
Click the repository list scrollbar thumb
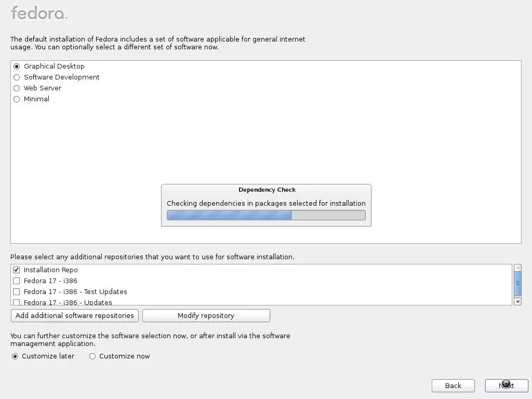point(517,283)
